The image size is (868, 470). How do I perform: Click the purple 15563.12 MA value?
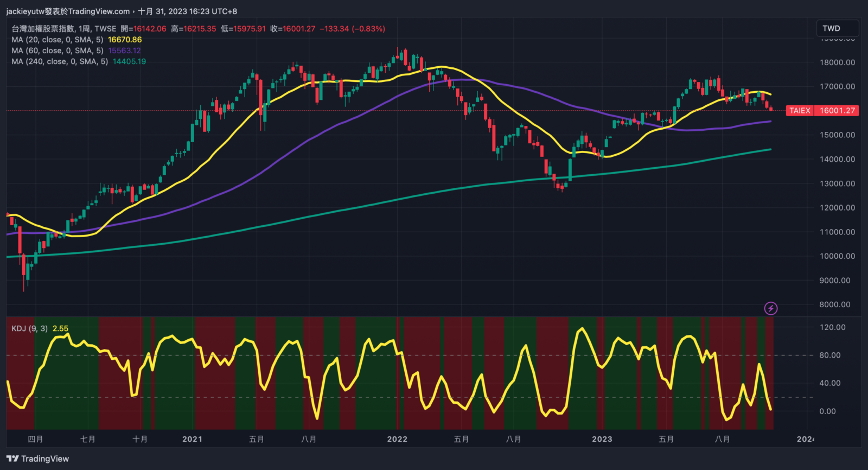(x=124, y=50)
